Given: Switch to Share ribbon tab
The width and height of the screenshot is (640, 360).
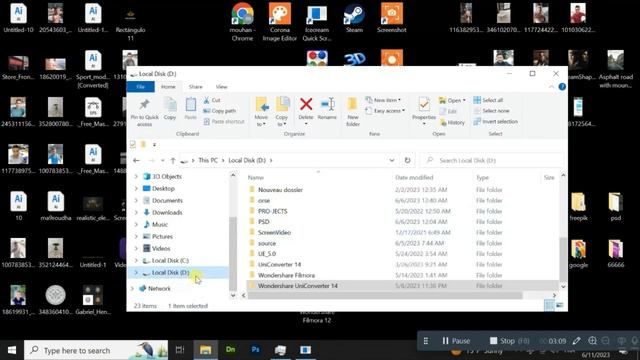Looking at the screenshot, I should 196,87.
